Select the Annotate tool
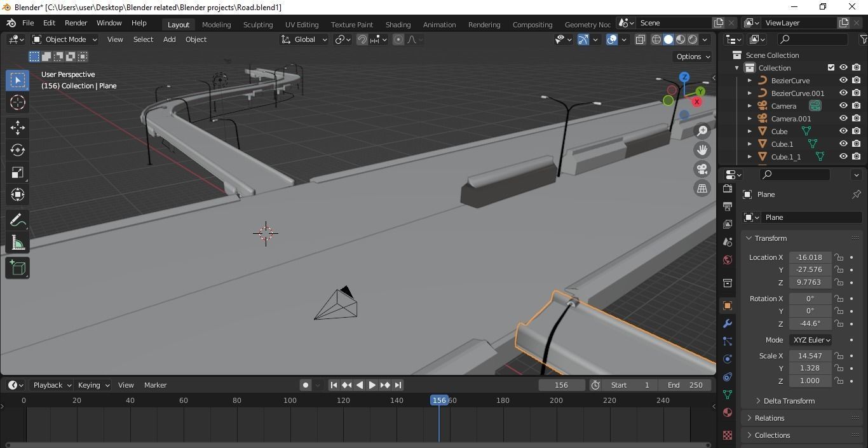The width and height of the screenshot is (868, 448). (18, 221)
